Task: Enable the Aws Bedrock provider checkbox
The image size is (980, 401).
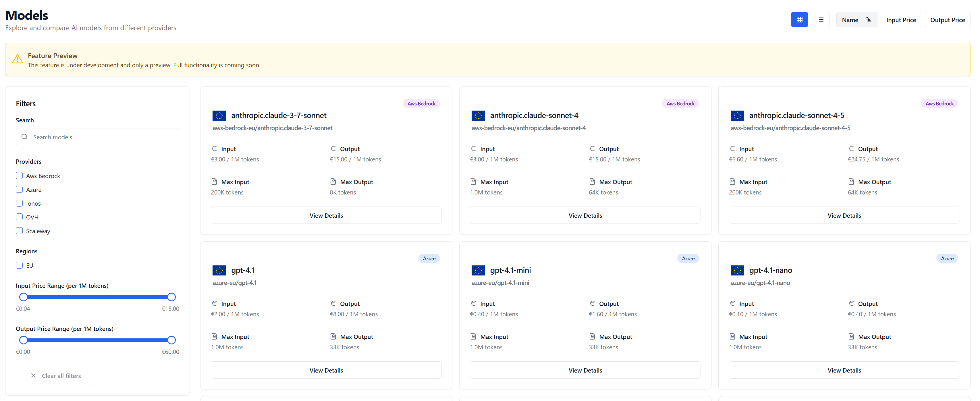Action: click(x=20, y=176)
